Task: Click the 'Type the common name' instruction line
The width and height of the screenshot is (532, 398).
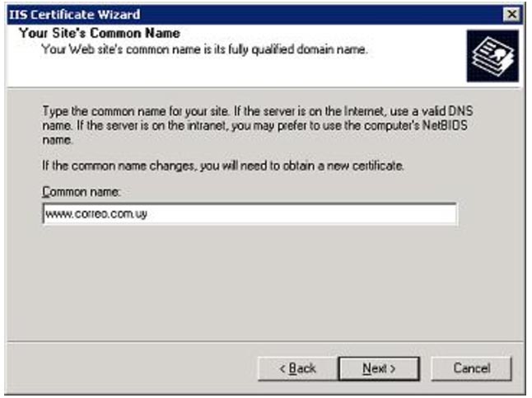Action: pos(258,111)
